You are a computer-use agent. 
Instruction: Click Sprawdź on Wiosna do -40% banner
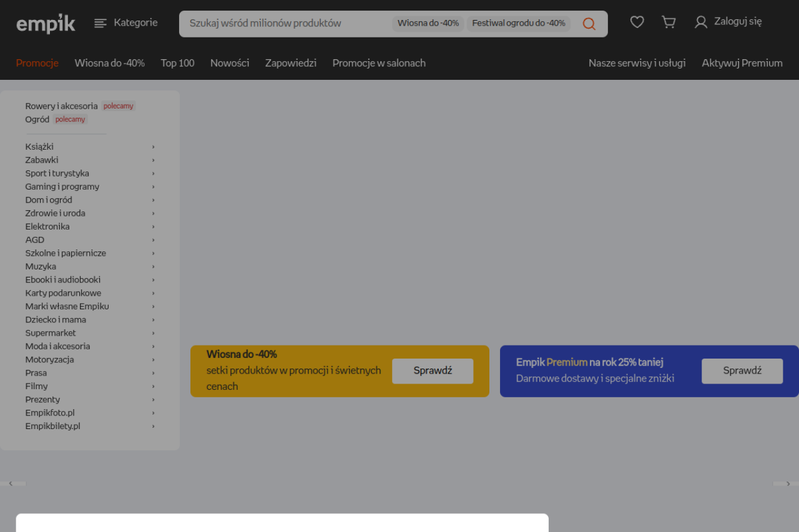433,371
